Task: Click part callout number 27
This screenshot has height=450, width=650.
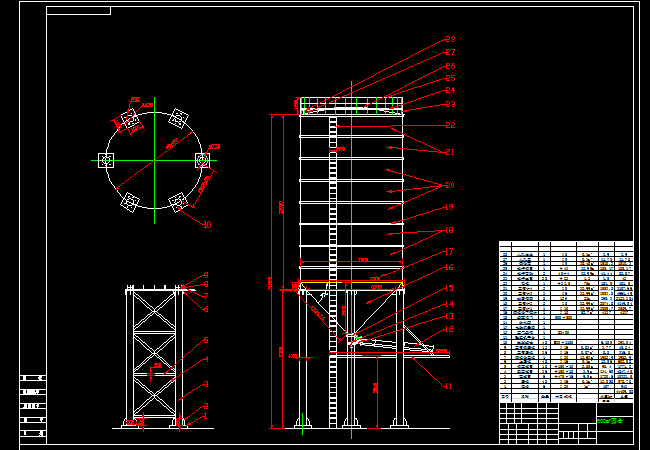Action: 450,53
